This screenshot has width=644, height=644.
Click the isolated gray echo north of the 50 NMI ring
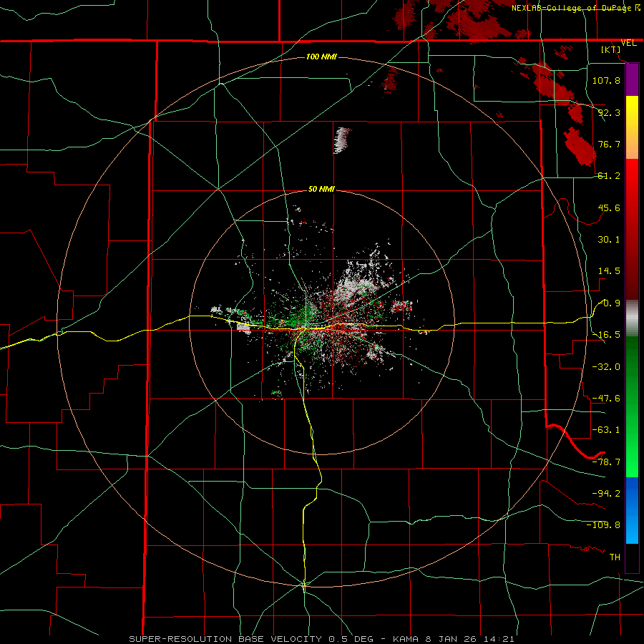tap(341, 140)
